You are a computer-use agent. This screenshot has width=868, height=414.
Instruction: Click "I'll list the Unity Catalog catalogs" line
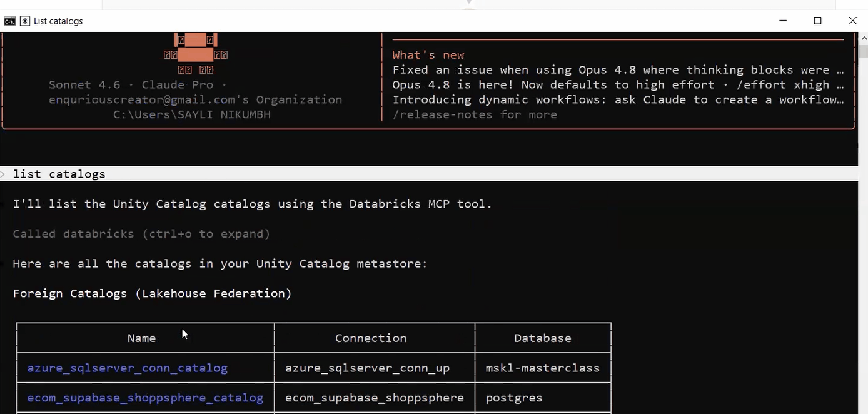253,204
